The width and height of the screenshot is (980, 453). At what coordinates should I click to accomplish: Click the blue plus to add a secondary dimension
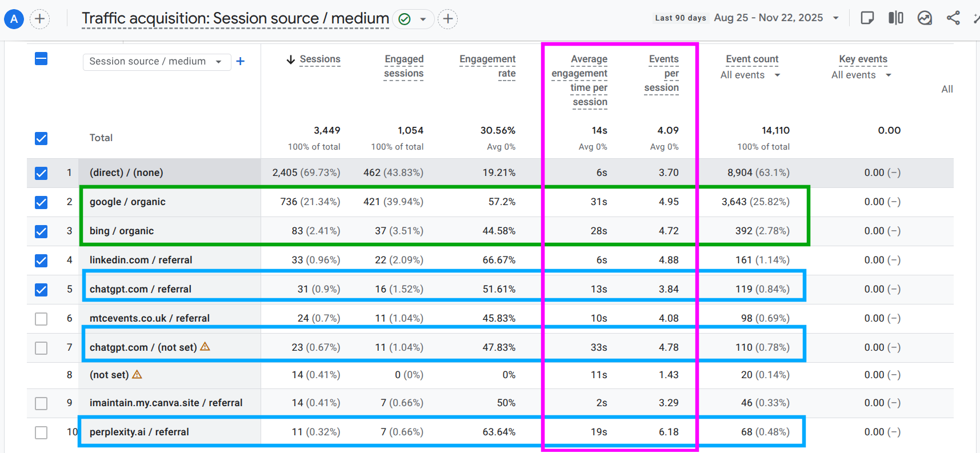point(241,61)
